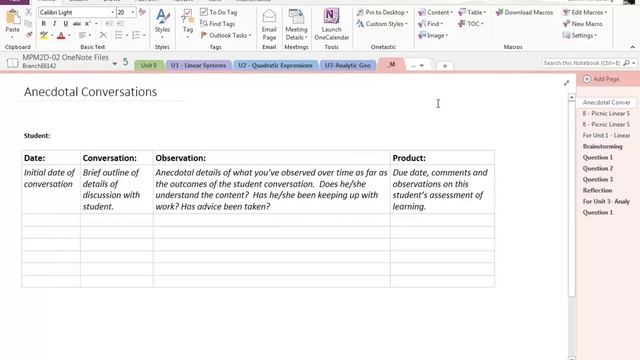Check the To Do Tag checkbox

point(204,12)
